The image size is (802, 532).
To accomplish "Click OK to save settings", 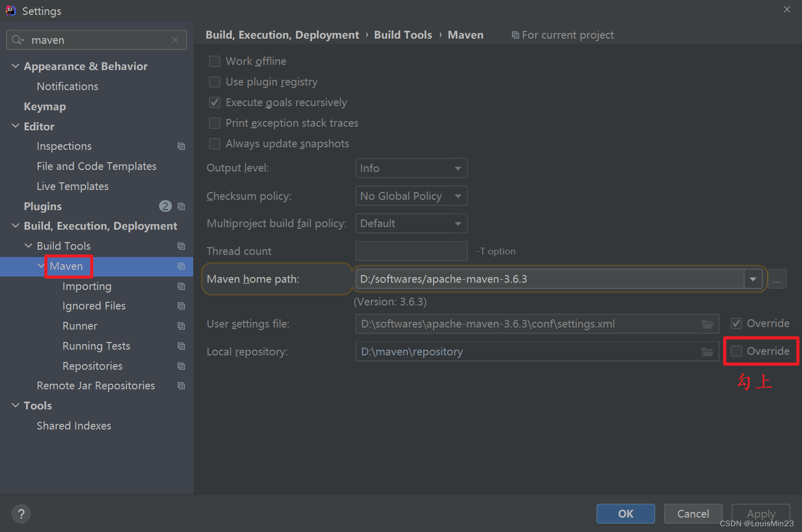I will point(626,513).
